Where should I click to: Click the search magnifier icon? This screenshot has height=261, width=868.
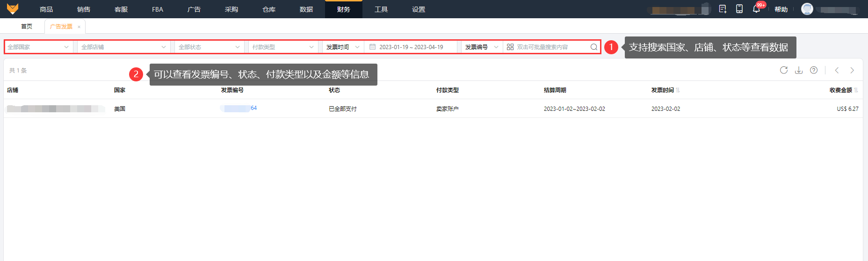coord(594,47)
